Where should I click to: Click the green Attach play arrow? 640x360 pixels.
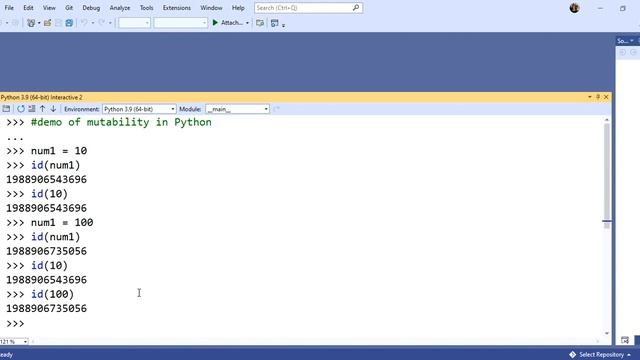coord(215,23)
